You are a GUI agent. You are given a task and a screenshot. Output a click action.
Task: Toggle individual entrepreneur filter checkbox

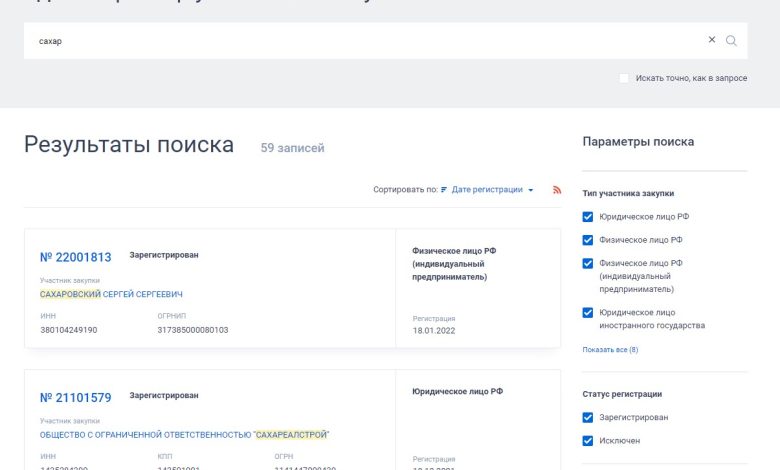click(x=588, y=264)
